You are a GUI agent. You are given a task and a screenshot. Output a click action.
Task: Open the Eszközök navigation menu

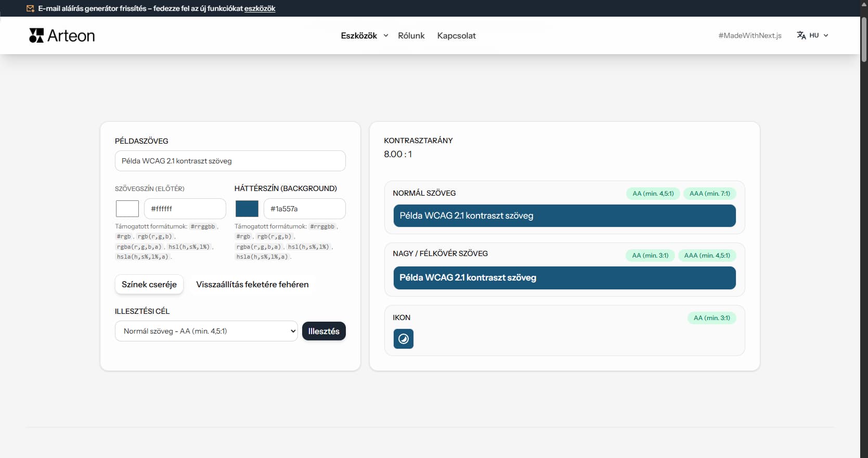click(x=359, y=35)
